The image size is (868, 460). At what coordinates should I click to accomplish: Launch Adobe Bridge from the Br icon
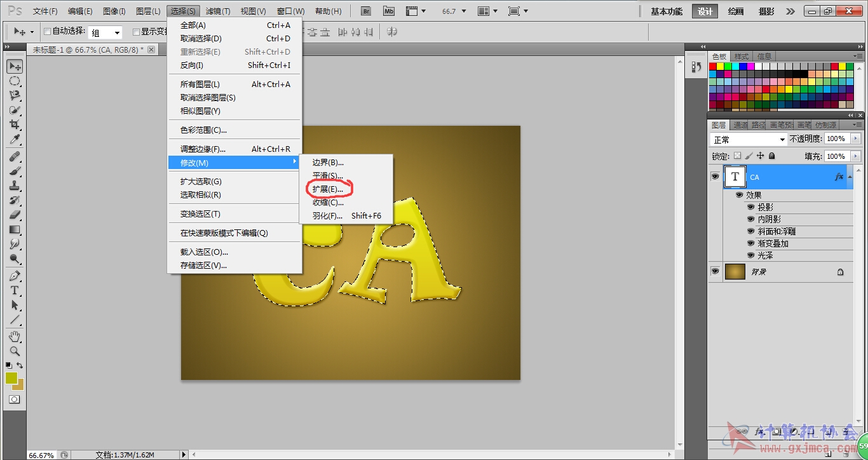(x=366, y=11)
